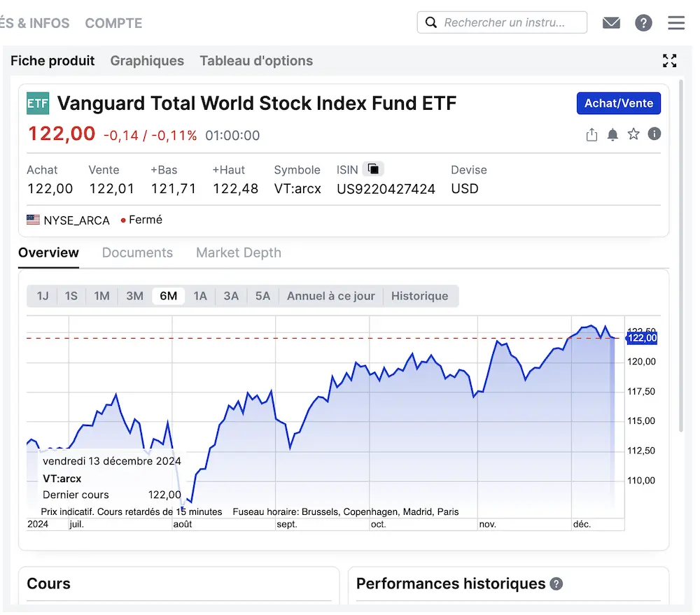Screen dimensions: 700x615
Task: Click the Historique chart button
Action: [x=419, y=296]
